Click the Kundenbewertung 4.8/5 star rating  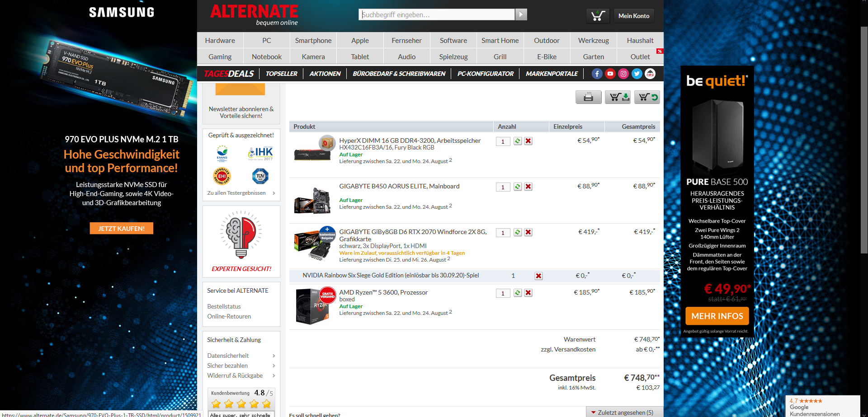click(x=241, y=398)
